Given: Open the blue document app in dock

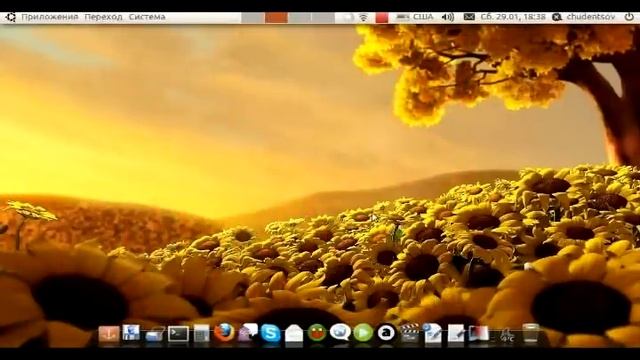Looking at the screenshot, I should (x=131, y=333).
